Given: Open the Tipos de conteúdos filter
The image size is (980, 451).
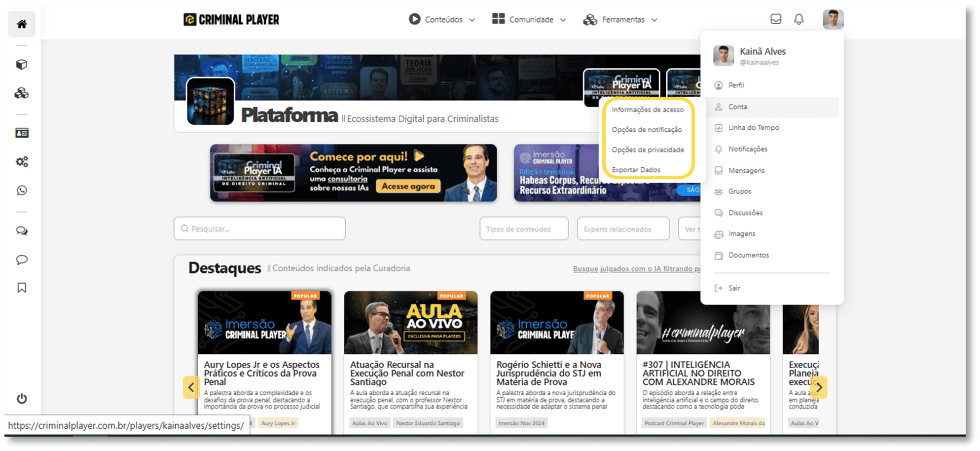Looking at the screenshot, I should [524, 229].
